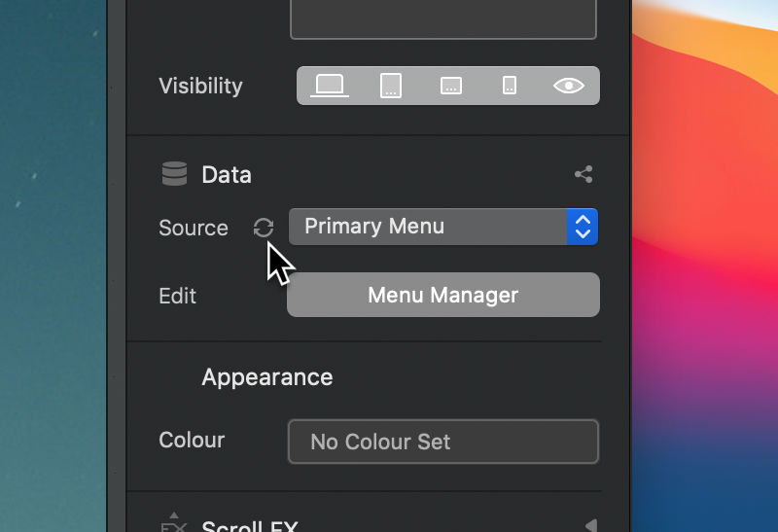This screenshot has height=532, width=778.
Task: Click the database icon beside Data
Action: click(x=175, y=174)
